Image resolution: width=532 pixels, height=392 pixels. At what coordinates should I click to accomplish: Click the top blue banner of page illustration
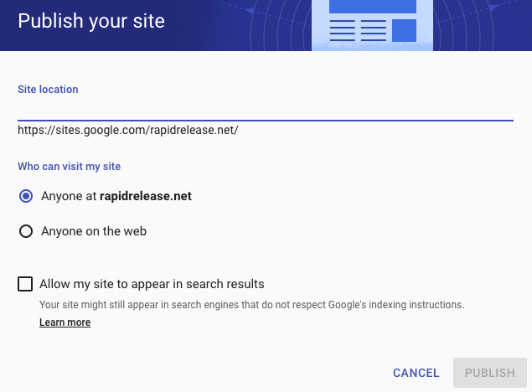pos(373,5)
